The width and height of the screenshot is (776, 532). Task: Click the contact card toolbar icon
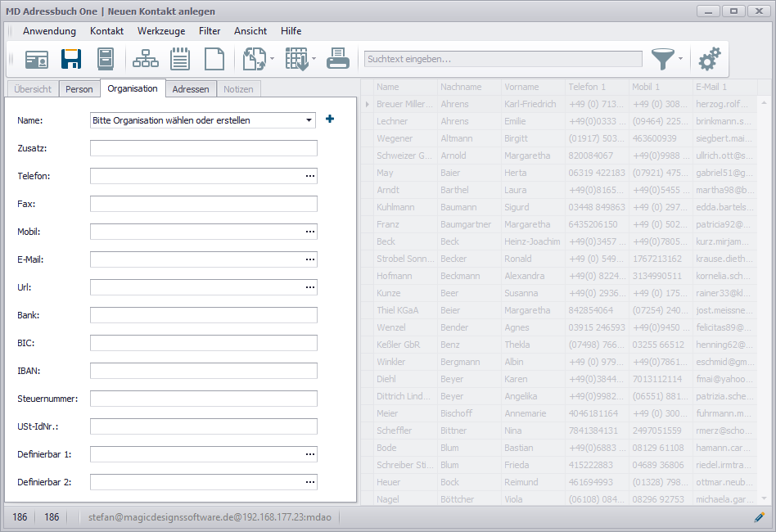coord(36,59)
